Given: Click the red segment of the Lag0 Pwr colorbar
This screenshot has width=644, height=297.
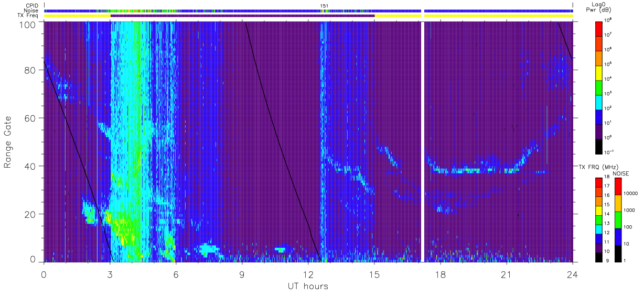Looking at the screenshot, I should click(599, 28).
